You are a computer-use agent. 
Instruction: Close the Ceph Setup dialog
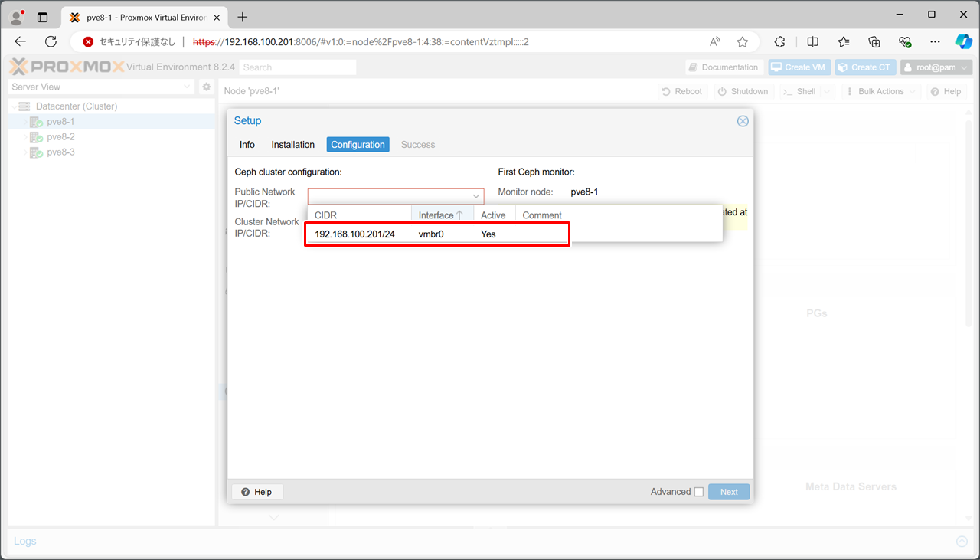point(742,121)
